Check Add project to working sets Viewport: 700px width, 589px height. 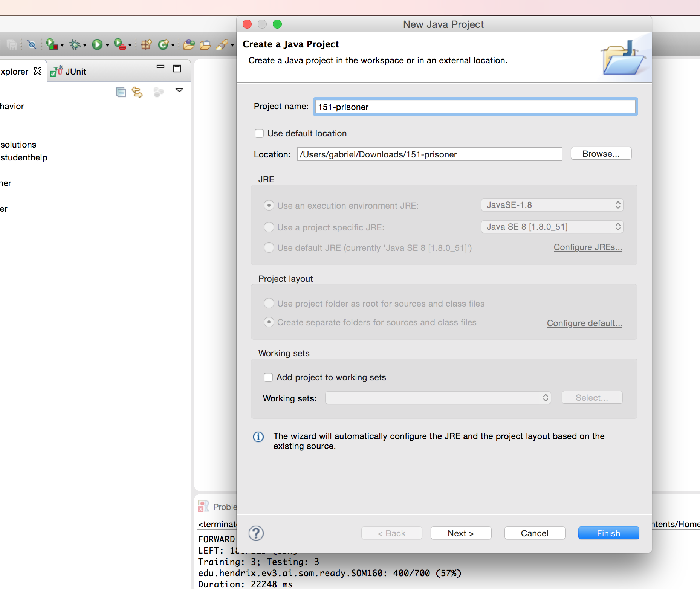[268, 377]
